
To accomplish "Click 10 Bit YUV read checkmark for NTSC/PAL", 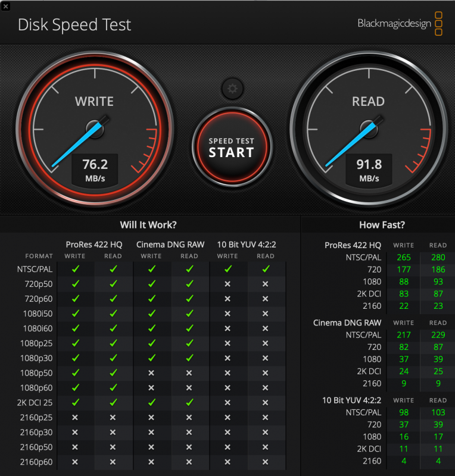I will coord(266,269).
